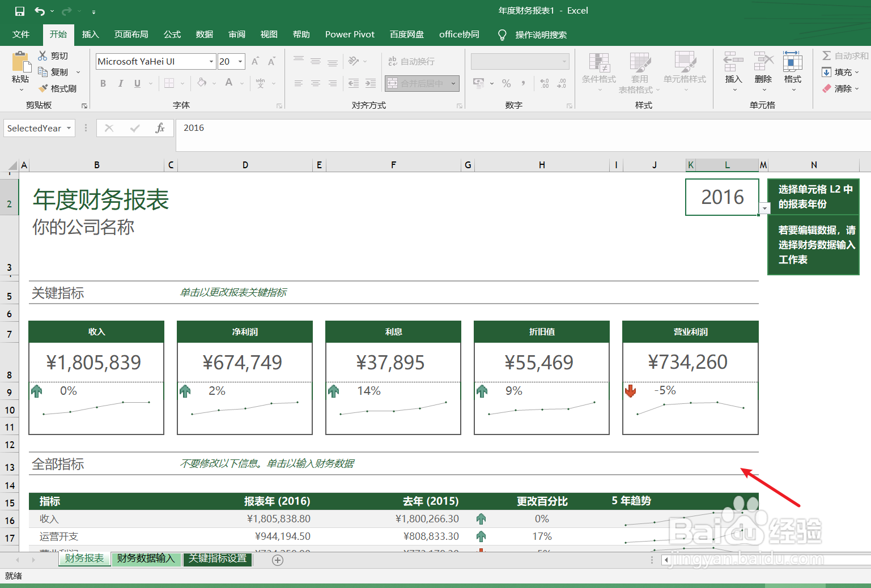This screenshot has height=588, width=871.
Task: Open the font size dropdown
Action: click(x=240, y=61)
